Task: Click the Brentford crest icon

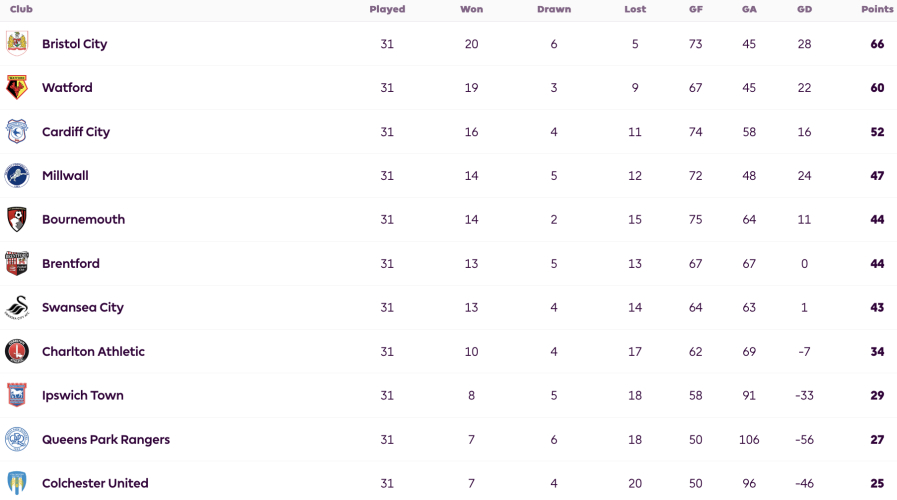Action: (x=17, y=263)
